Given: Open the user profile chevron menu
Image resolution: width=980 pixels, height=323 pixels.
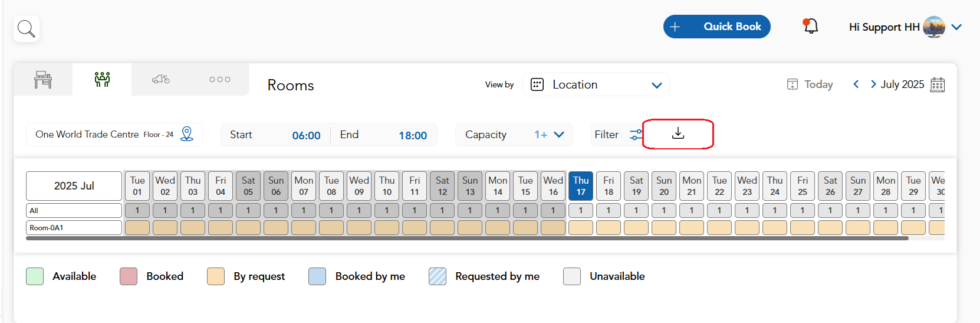Looking at the screenshot, I should (x=956, y=27).
